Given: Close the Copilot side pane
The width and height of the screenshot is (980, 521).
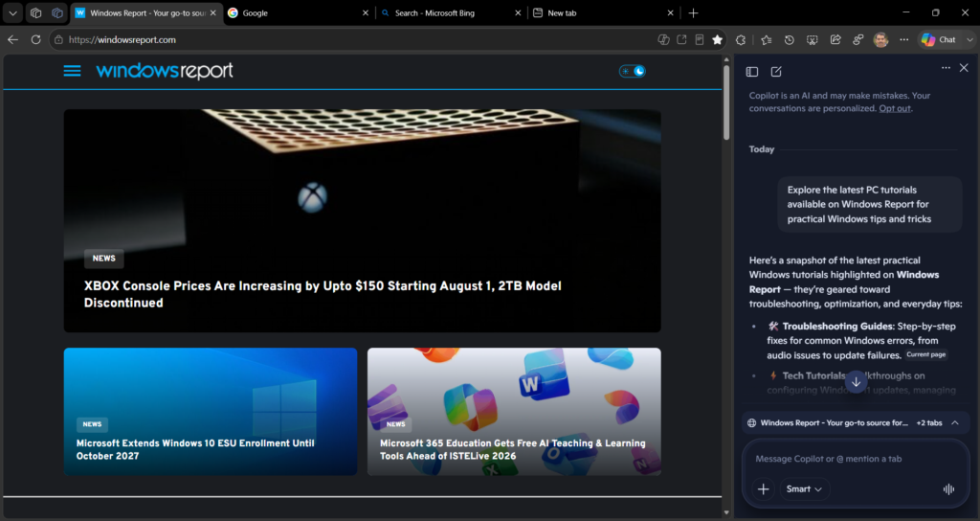Looking at the screenshot, I should coord(964,68).
